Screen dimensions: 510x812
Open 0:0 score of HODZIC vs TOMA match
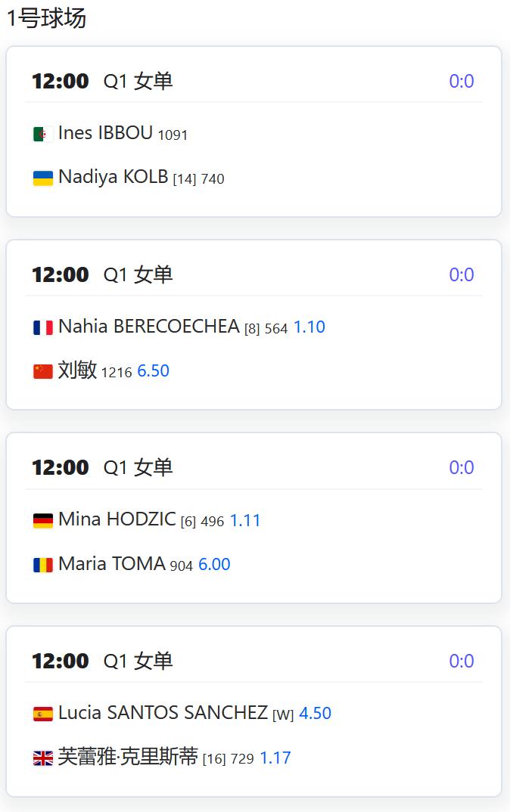(x=461, y=467)
